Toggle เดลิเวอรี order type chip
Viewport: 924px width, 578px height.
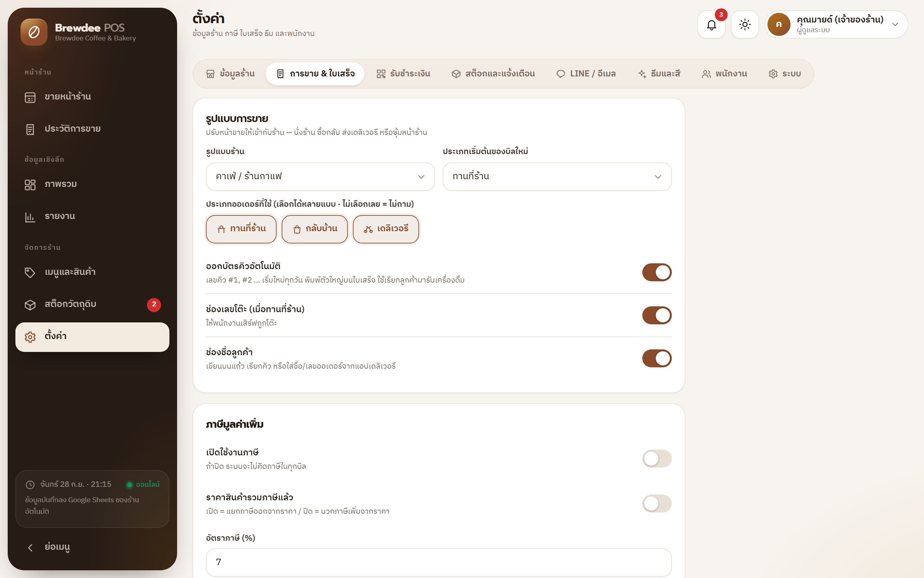386,229
